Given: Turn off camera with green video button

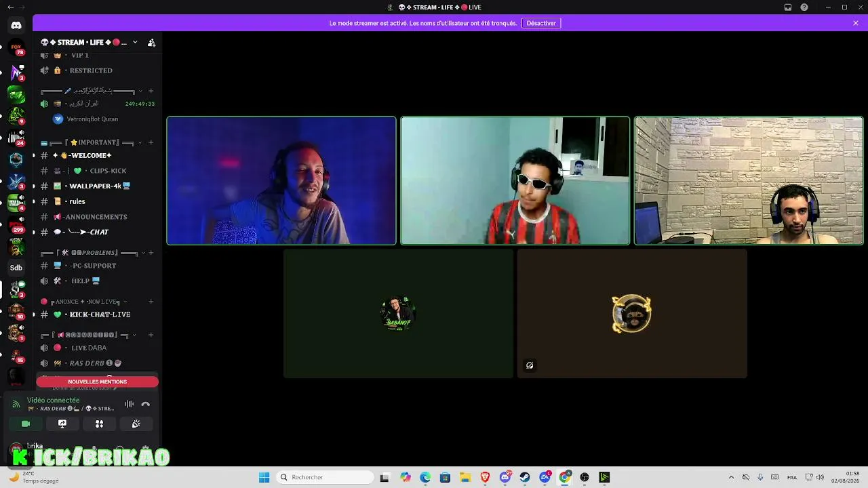Looking at the screenshot, I should [26, 424].
